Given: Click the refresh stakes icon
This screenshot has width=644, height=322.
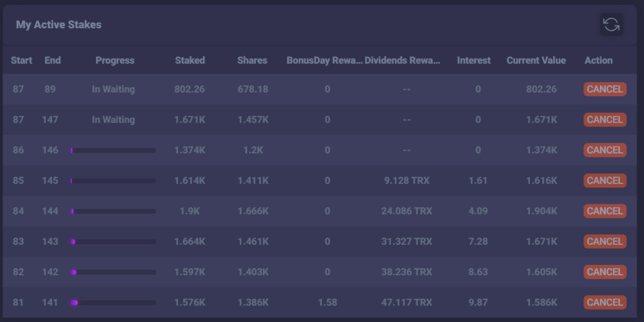Looking at the screenshot, I should click(611, 25).
